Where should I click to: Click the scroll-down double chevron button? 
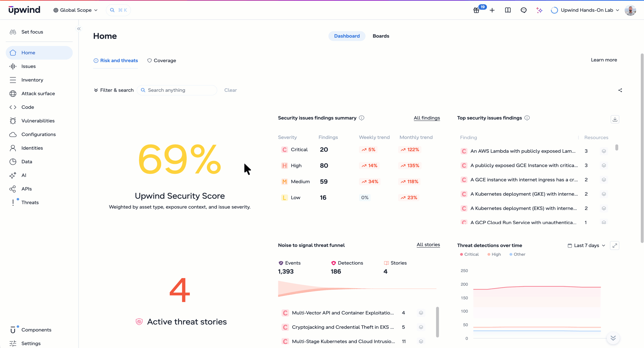pyautogui.click(x=613, y=338)
